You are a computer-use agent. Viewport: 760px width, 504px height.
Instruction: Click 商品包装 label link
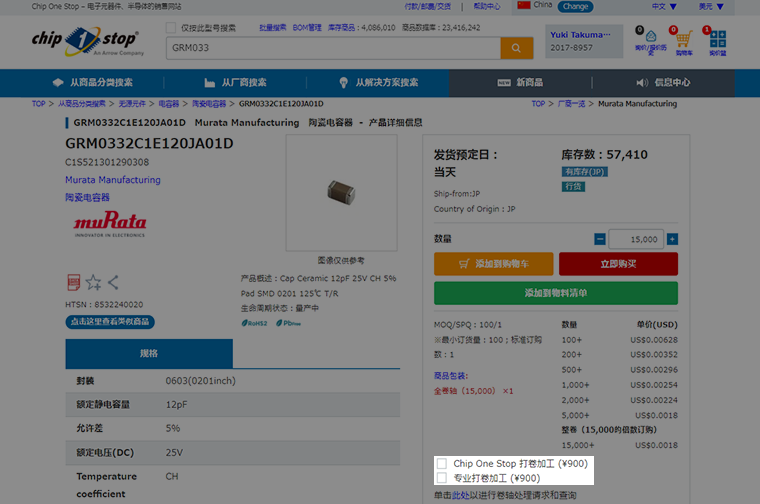point(451,376)
